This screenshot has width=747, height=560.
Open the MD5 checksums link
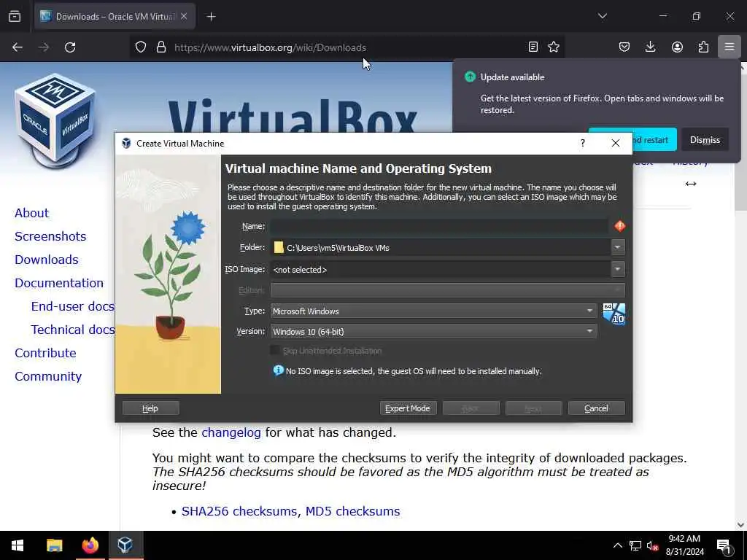coord(352,511)
